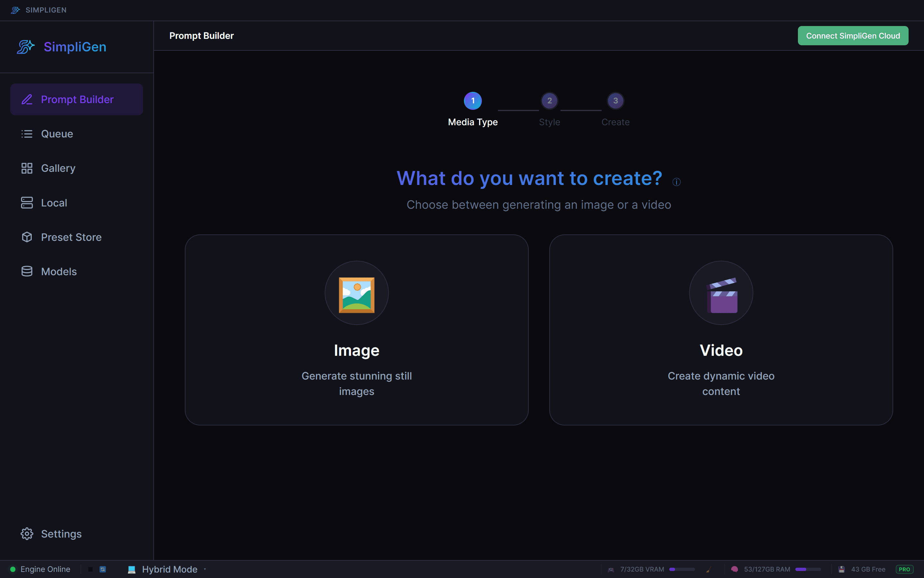Click the Local server icon
This screenshot has height=578, width=924.
(x=27, y=203)
